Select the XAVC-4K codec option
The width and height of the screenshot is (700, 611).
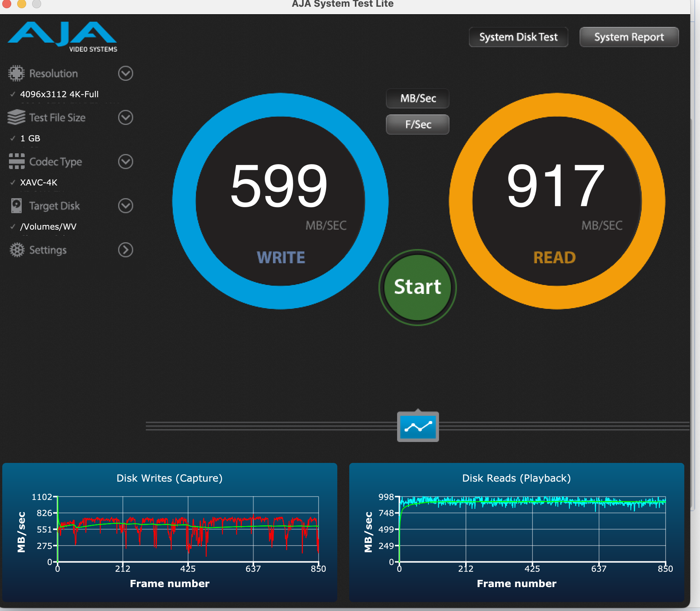[39, 182]
